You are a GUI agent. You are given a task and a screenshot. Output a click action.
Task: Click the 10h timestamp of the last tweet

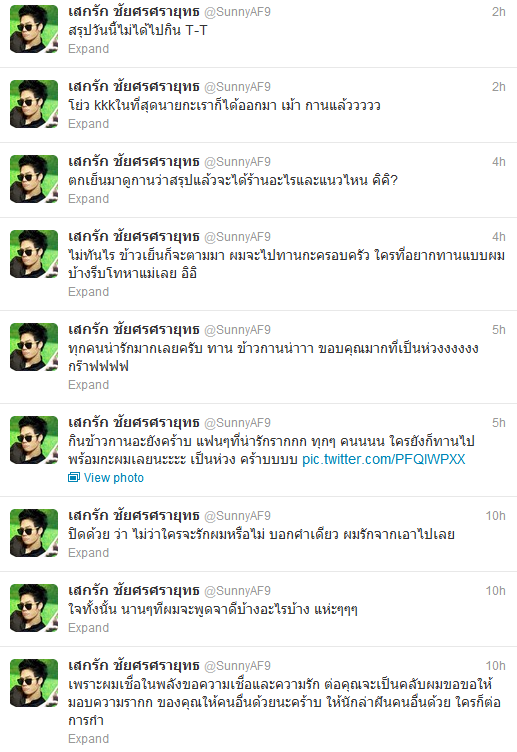(x=495, y=666)
